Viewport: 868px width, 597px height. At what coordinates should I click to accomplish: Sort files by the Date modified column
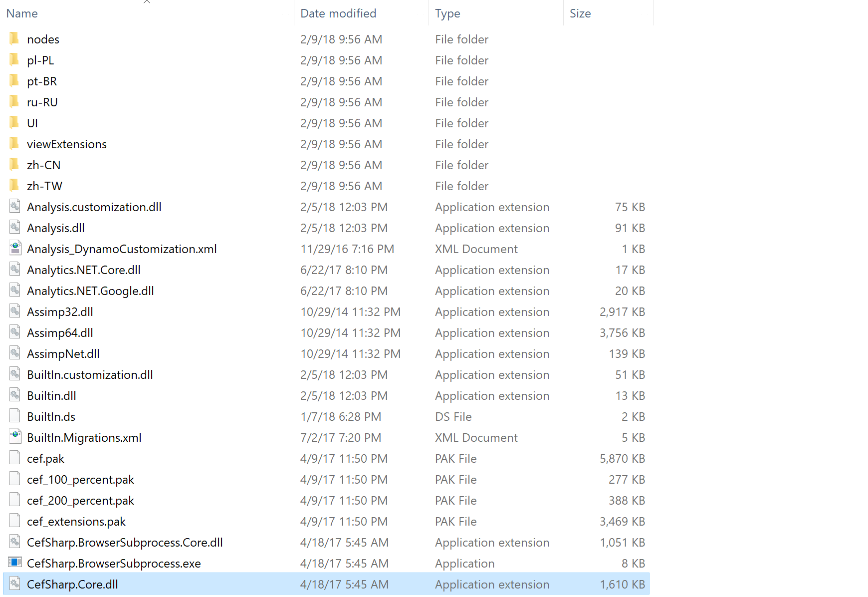pyautogui.click(x=338, y=13)
